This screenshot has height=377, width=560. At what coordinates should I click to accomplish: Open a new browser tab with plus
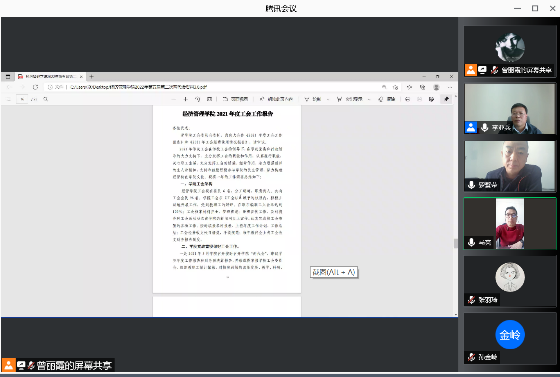click(x=91, y=76)
